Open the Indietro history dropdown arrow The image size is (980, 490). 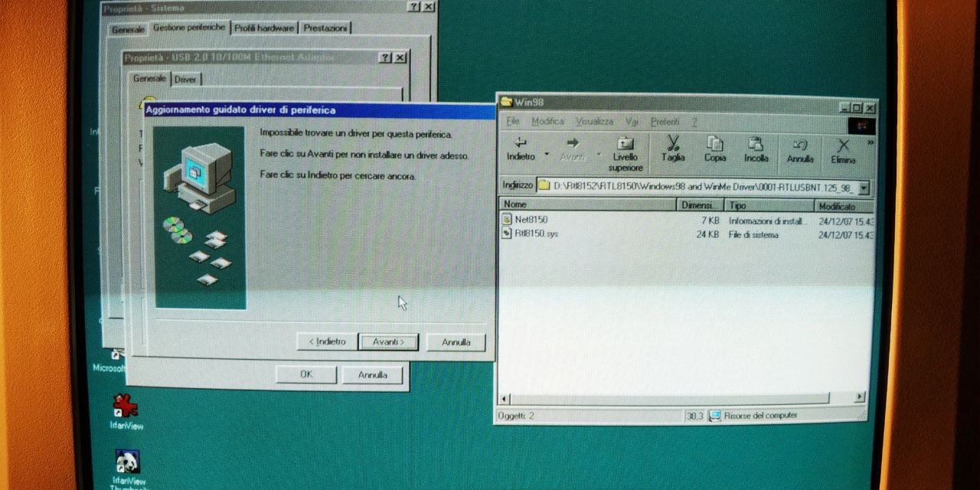coord(547,154)
